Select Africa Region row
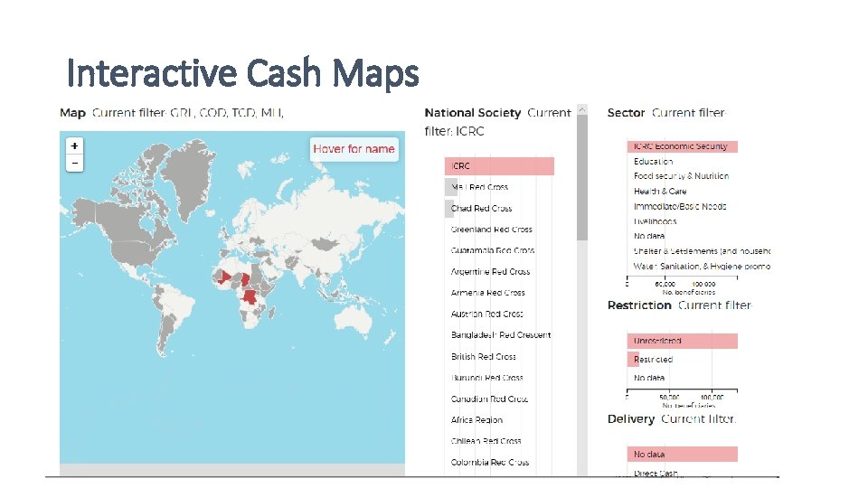The image size is (868, 488). coord(476,420)
